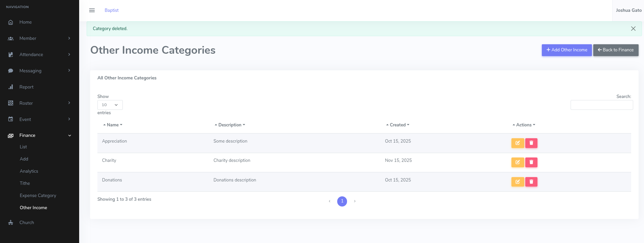This screenshot has width=644, height=243.
Task: Click Add Other Income button
Action: pos(567,50)
